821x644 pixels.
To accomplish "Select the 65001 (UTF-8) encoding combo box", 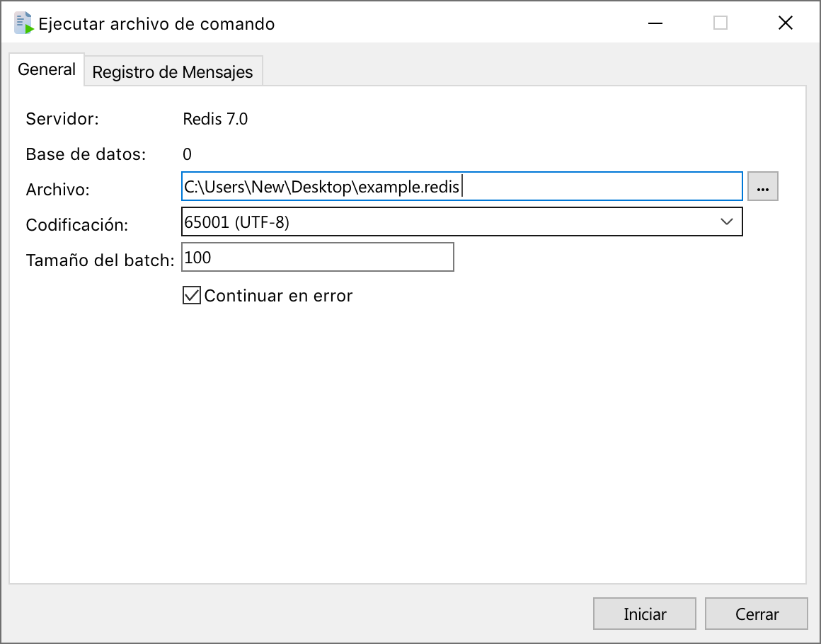I will tap(446, 222).
